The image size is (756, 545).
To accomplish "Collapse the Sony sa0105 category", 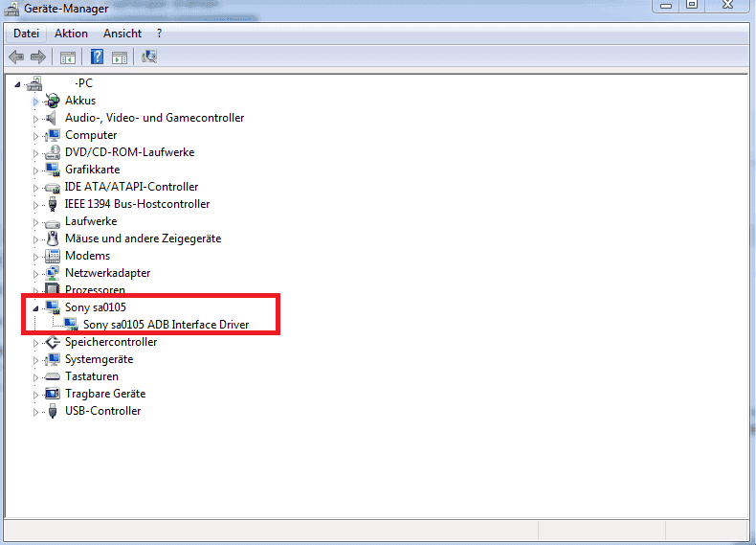I will 35,308.
